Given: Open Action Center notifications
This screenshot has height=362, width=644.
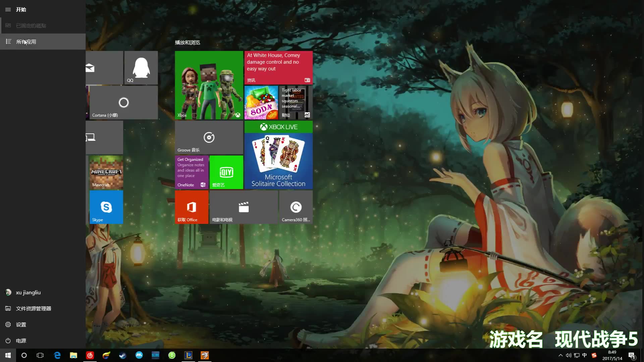Looking at the screenshot, I should [632, 355].
